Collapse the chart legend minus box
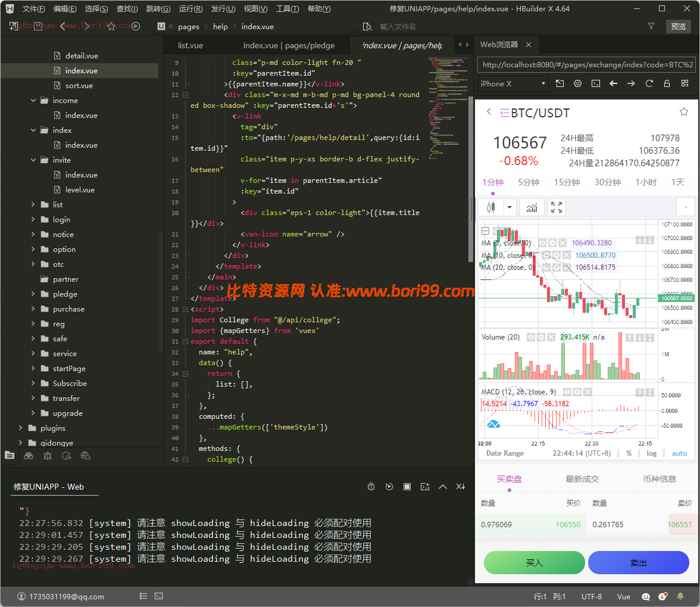The height and width of the screenshot is (607, 700). pyautogui.click(x=485, y=231)
